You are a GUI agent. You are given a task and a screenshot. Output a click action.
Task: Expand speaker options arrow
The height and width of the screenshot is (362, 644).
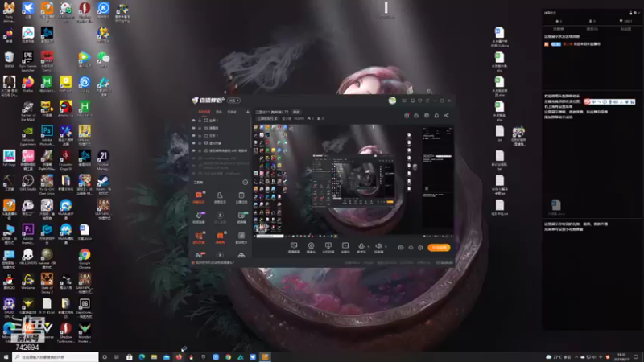[386, 246]
